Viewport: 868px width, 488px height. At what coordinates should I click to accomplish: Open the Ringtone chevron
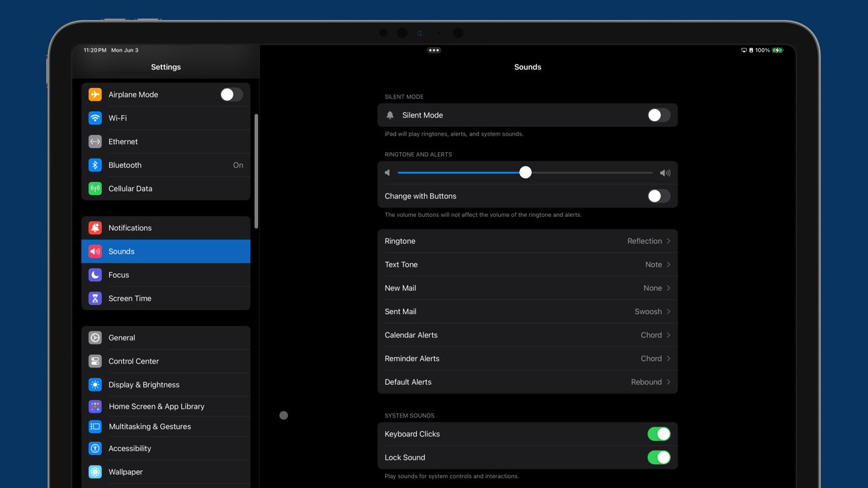(x=669, y=241)
